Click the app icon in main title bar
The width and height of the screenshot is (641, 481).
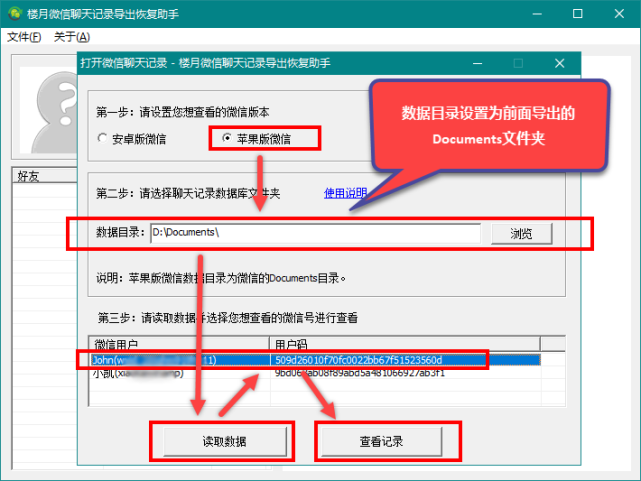(x=15, y=13)
